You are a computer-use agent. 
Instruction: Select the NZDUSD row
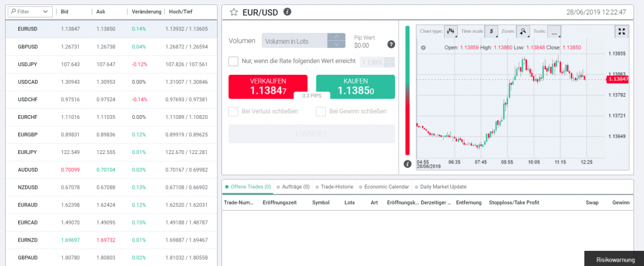[x=111, y=187]
